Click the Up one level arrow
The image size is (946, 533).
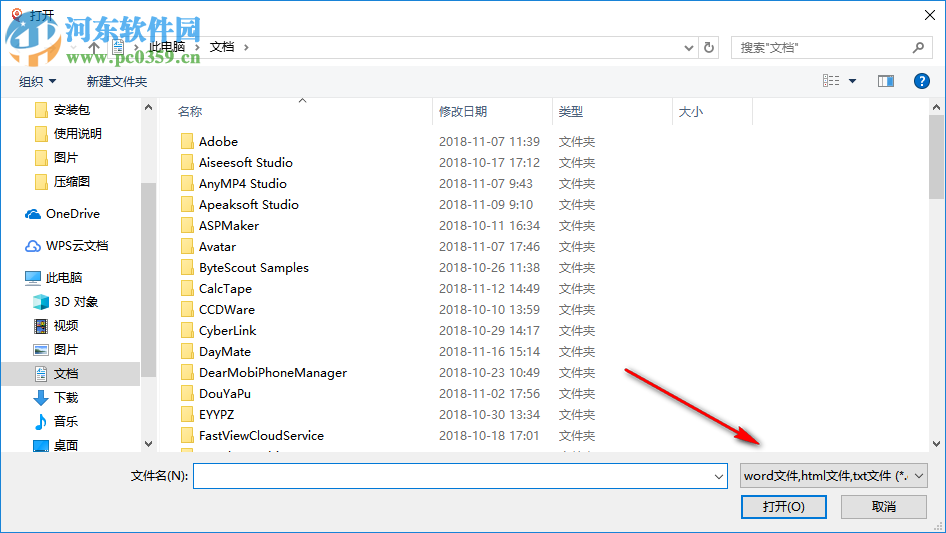94,47
